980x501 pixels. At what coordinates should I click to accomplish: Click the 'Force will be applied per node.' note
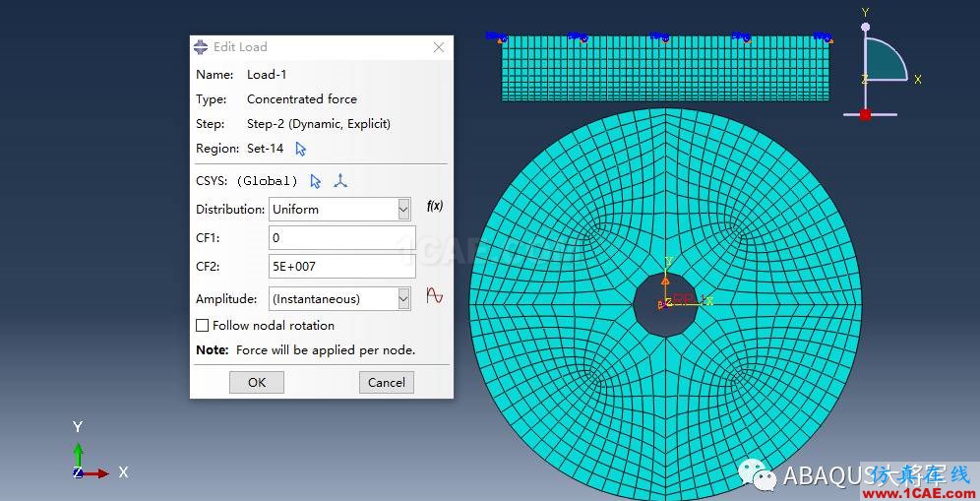(x=326, y=350)
